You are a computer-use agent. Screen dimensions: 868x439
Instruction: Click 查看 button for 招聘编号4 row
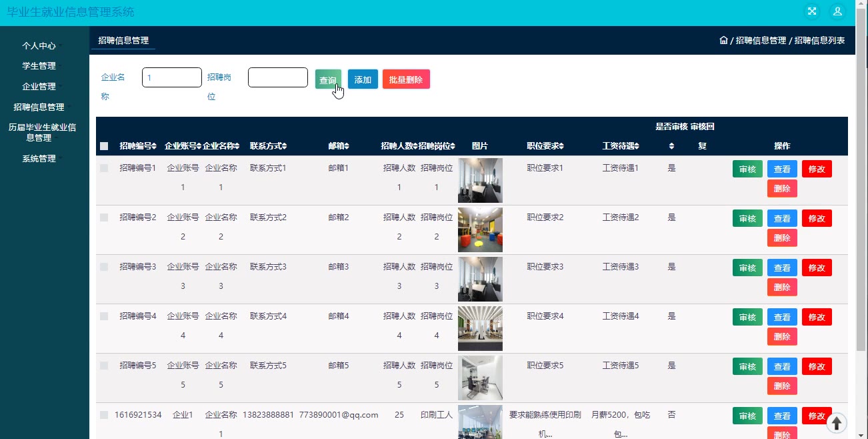point(782,317)
